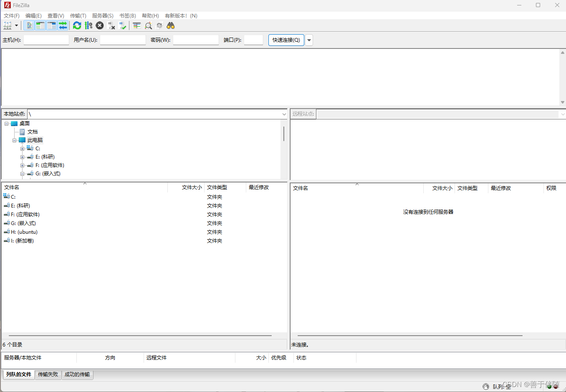Screen dimensions: 566x392
Task: Collapse the 此电脑 tree node
Action: click(15, 140)
